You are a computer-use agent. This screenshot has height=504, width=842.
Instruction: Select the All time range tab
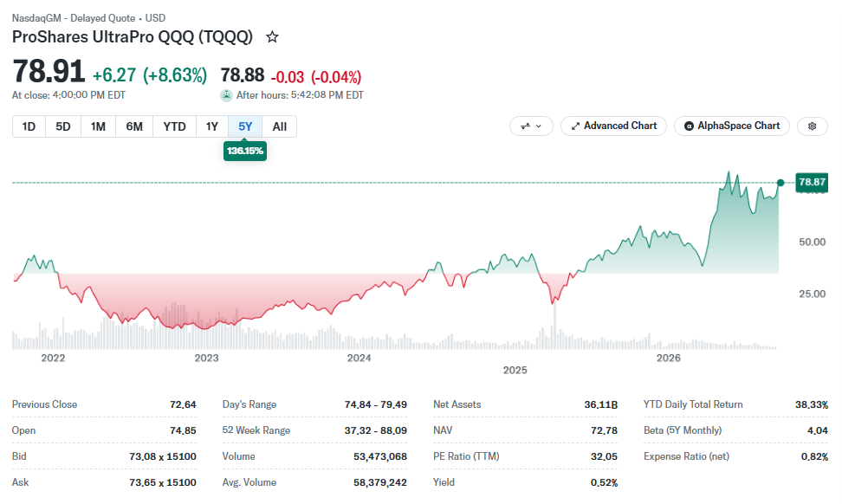click(x=279, y=126)
